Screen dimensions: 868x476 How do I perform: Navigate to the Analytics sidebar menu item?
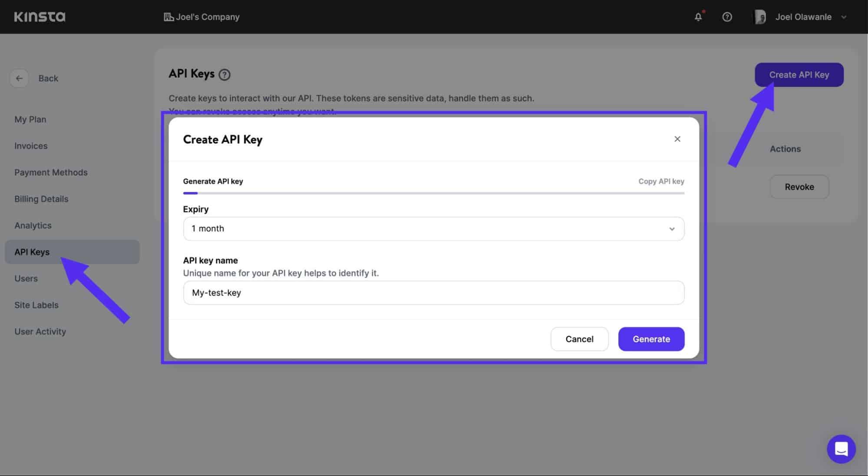[x=33, y=225]
